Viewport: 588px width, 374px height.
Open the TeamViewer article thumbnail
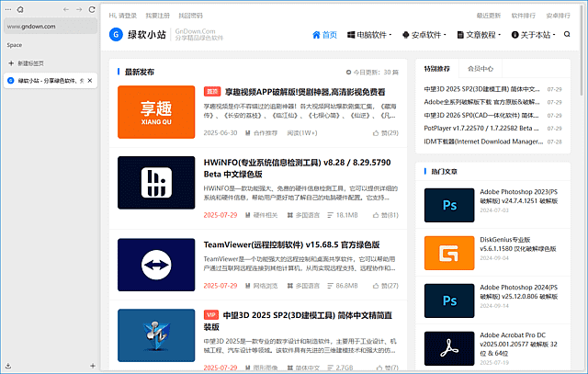point(155,266)
